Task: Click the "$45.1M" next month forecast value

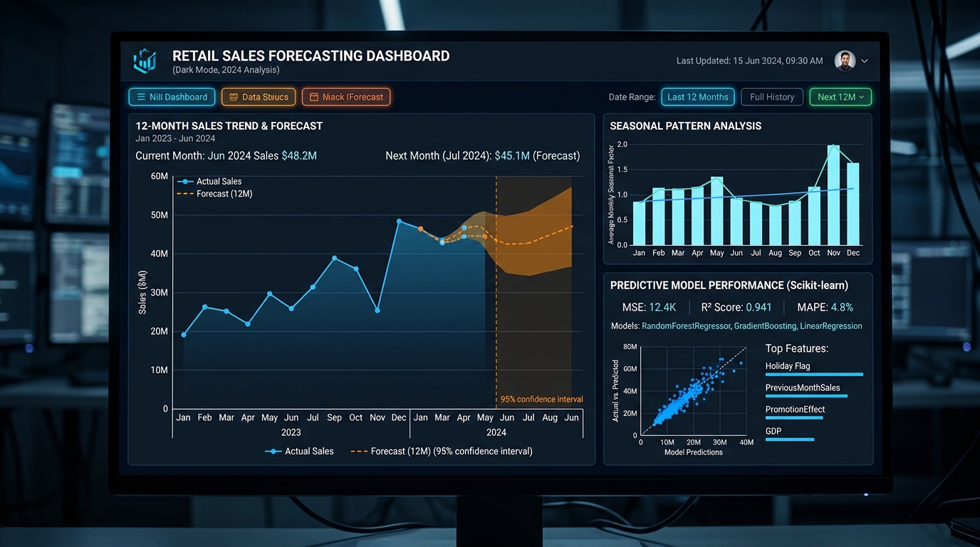Action: click(512, 155)
